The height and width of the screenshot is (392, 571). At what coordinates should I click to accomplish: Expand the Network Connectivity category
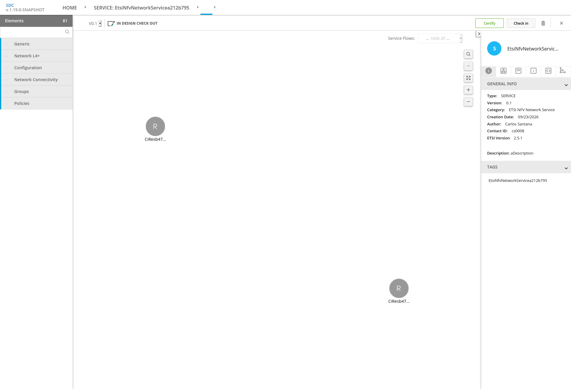[37, 80]
